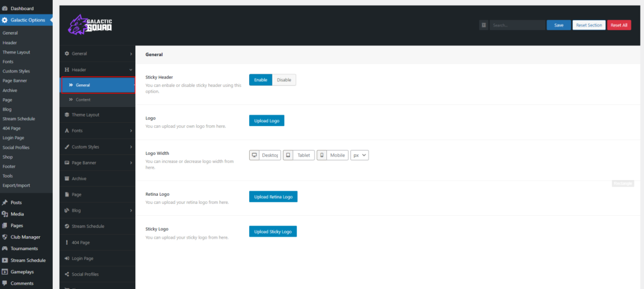Click the Pages icon in WordPress sidebar
Image resolution: width=644 pixels, height=289 pixels.
tap(4, 225)
